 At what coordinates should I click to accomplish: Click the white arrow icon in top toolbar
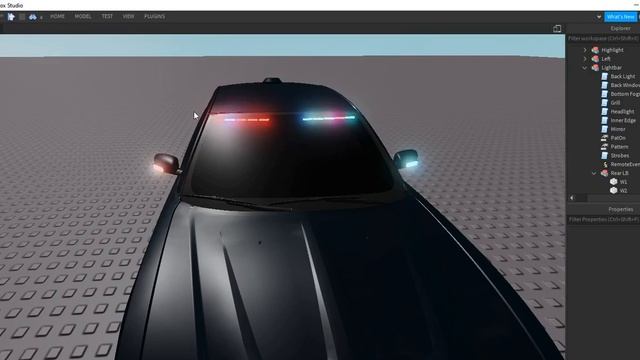click(11, 16)
